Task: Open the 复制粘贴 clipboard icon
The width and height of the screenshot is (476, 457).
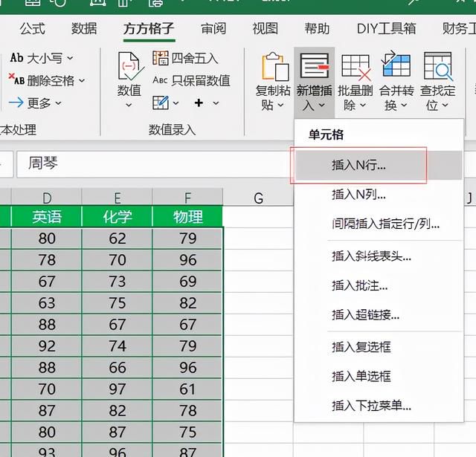Action: pyautogui.click(x=275, y=66)
